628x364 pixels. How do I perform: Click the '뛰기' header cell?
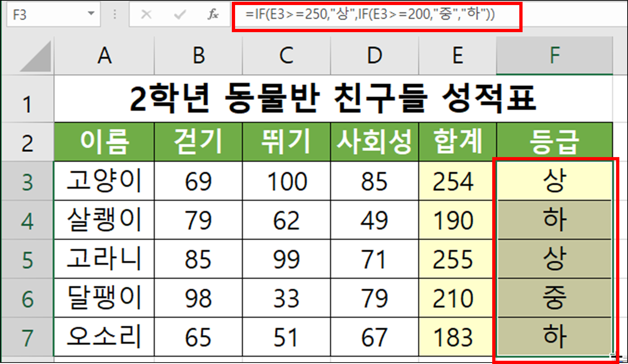(286, 142)
